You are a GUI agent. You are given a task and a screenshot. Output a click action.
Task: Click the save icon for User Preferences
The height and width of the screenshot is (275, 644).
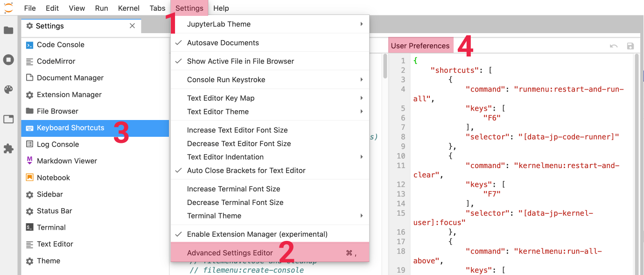click(x=630, y=46)
